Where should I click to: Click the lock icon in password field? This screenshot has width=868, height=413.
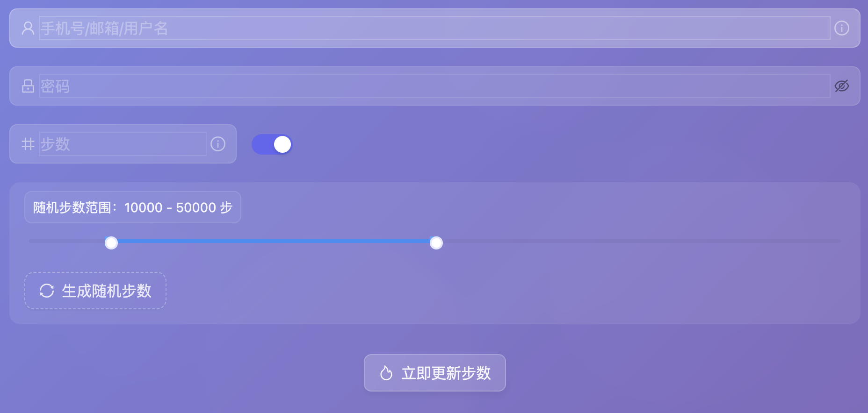tap(27, 86)
